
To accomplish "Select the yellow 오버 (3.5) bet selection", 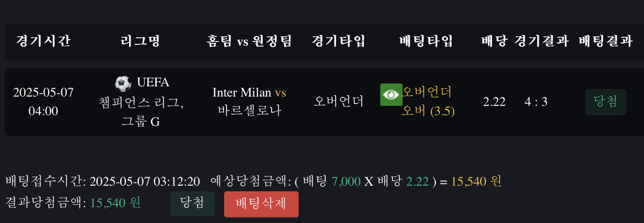I will (x=428, y=111).
